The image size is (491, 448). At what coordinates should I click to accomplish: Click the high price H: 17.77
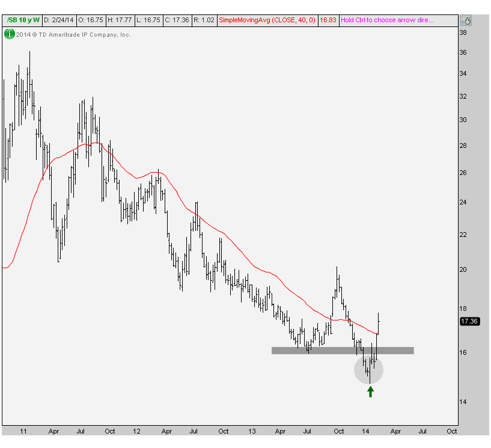120,20
